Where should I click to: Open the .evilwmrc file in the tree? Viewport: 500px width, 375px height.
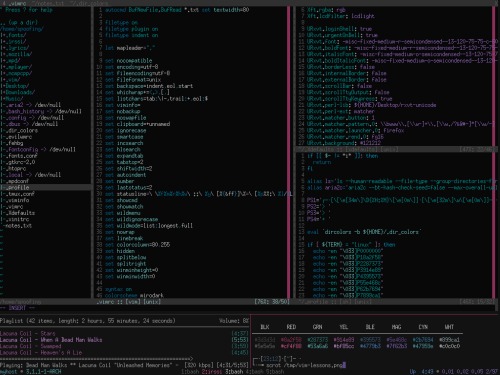19,137
